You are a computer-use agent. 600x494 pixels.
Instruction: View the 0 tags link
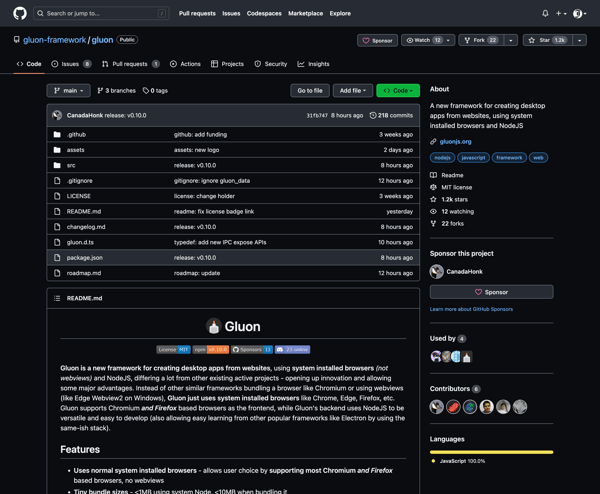(155, 91)
